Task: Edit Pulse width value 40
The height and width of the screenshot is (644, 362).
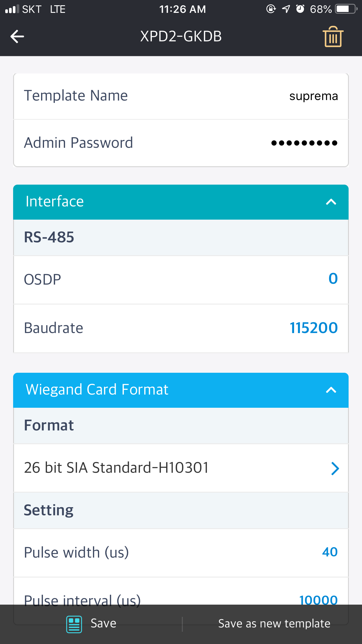Action: click(330, 552)
